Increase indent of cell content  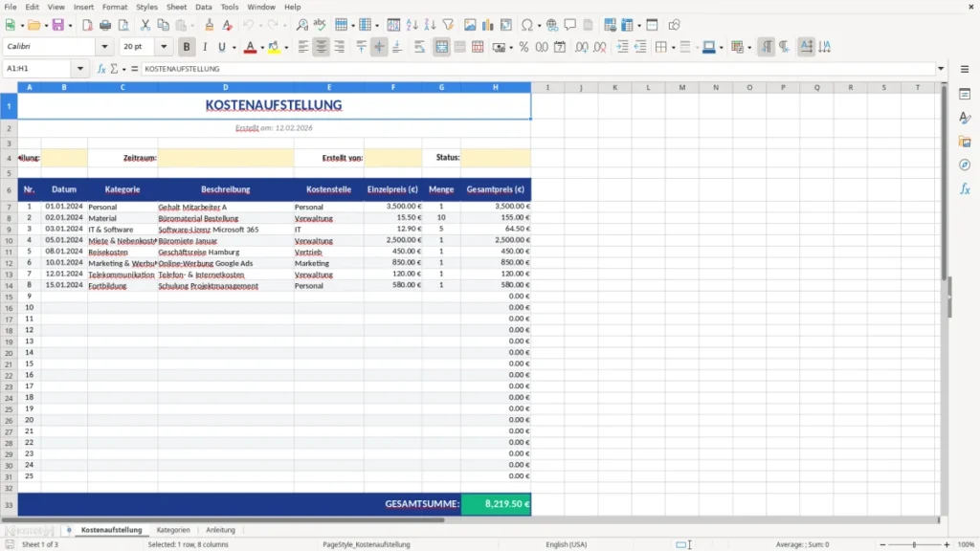point(622,47)
